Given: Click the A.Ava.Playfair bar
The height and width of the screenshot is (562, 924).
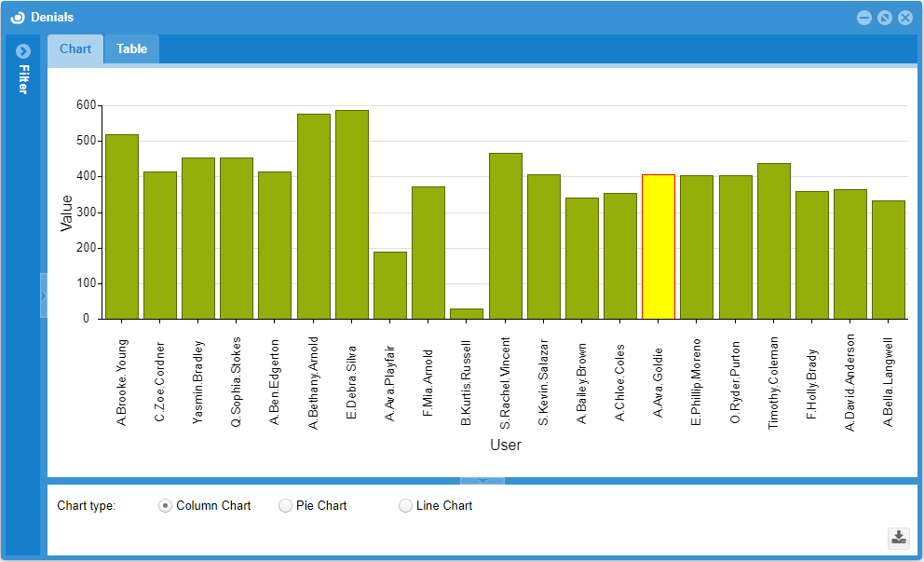Looking at the screenshot, I should [390, 285].
